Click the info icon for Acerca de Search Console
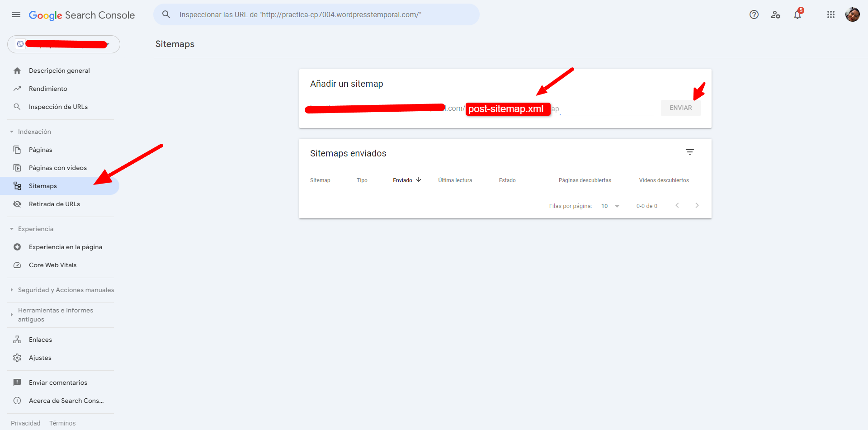868x430 pixels. [x=17, y=401]
